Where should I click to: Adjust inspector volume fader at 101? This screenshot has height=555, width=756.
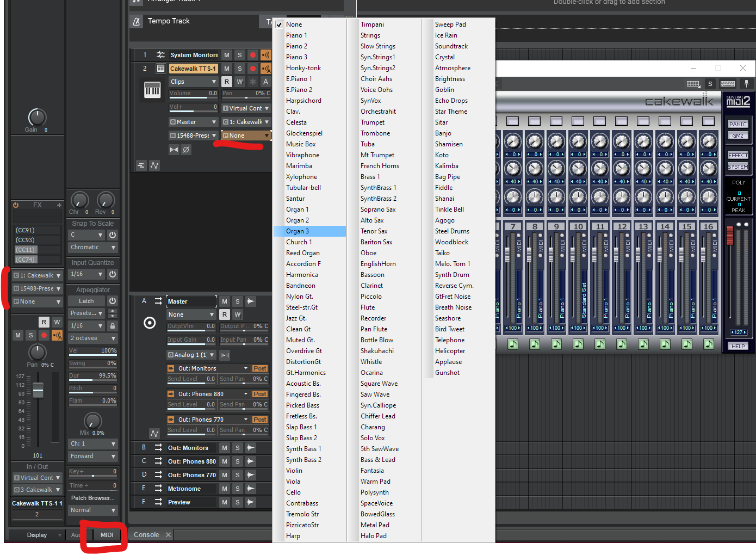coord(38,390)
